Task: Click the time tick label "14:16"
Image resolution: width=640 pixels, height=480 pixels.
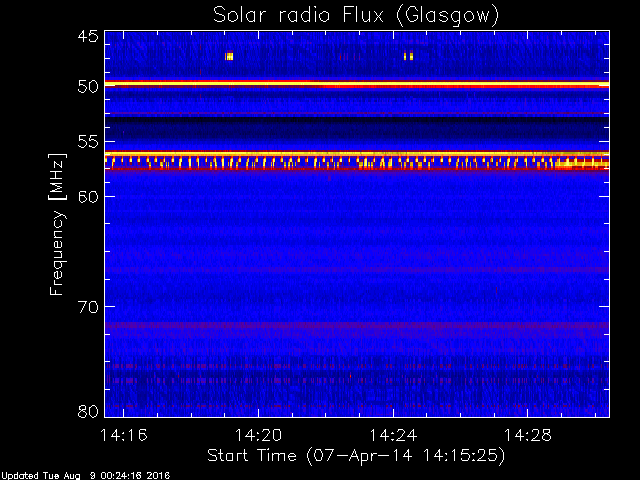Action: click(x=124, y=435)
